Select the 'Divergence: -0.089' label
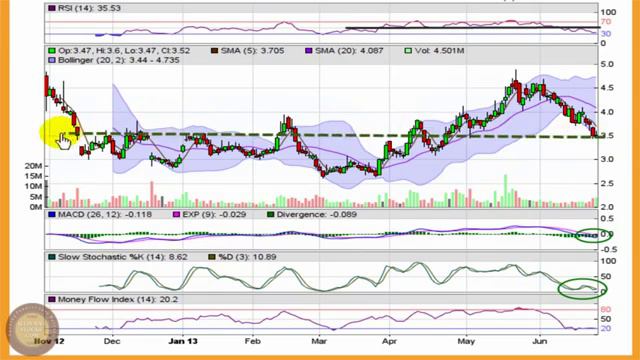This screenshot has width=640, height=360. [317, 214]
